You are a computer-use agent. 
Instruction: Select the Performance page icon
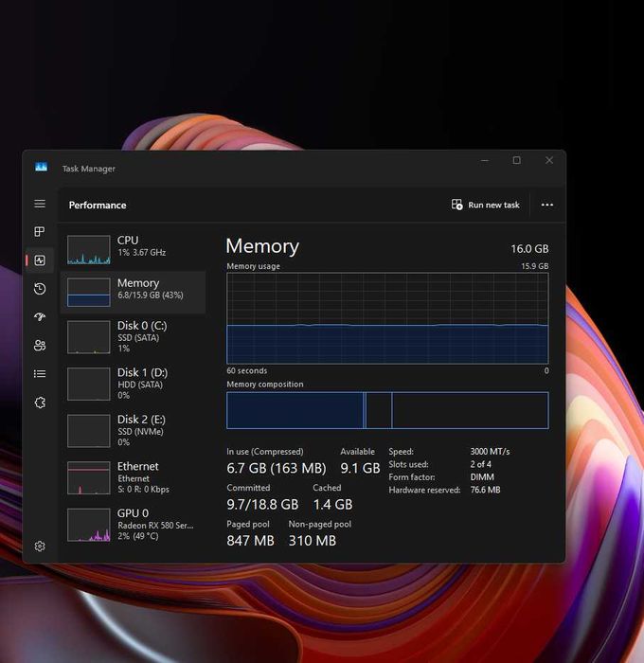[40, 260]
